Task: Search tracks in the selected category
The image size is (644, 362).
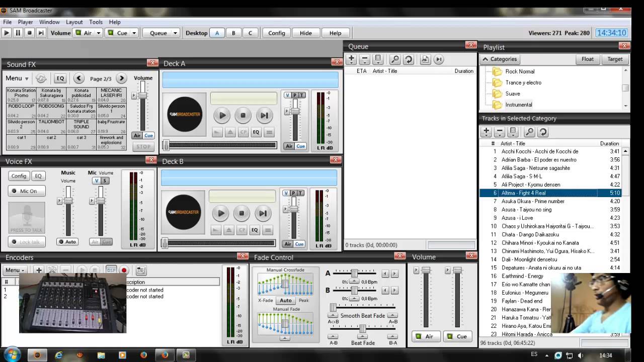Action: (x=529, y=132)
